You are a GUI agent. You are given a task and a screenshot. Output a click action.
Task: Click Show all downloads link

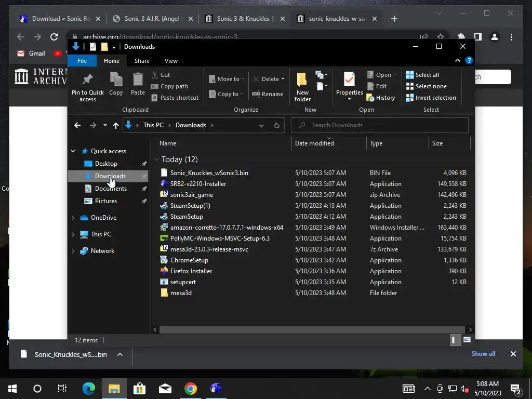(483, 353)
